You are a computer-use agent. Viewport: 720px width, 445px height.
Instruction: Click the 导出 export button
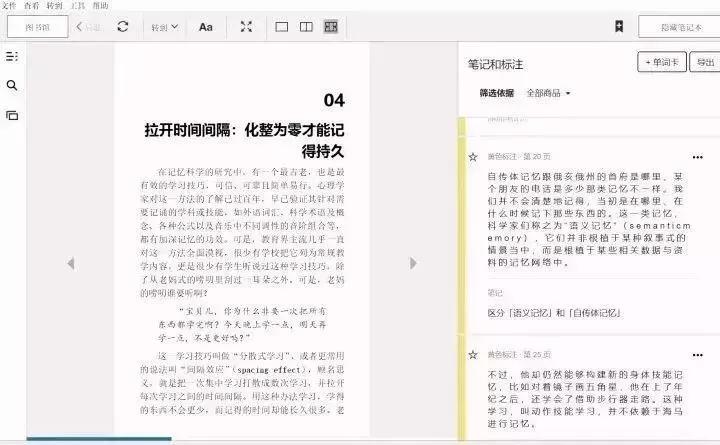pyautogui.click(x=705, y=62)
